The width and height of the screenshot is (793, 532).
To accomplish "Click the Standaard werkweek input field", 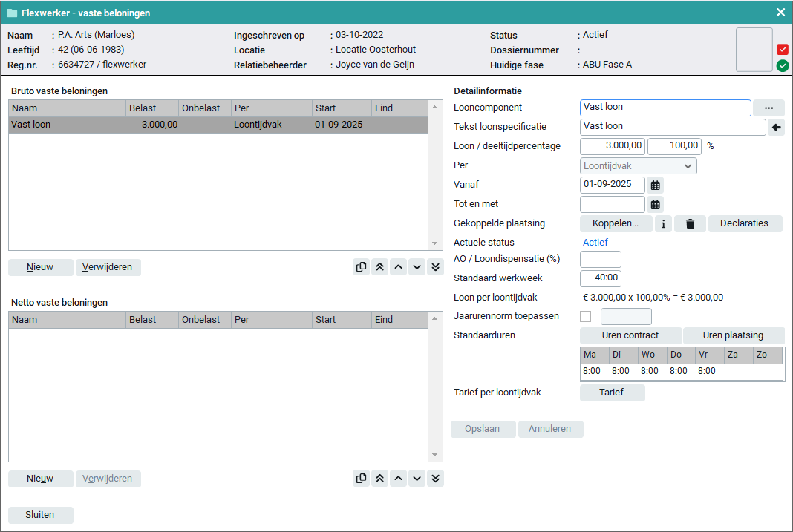I will 600,278.
